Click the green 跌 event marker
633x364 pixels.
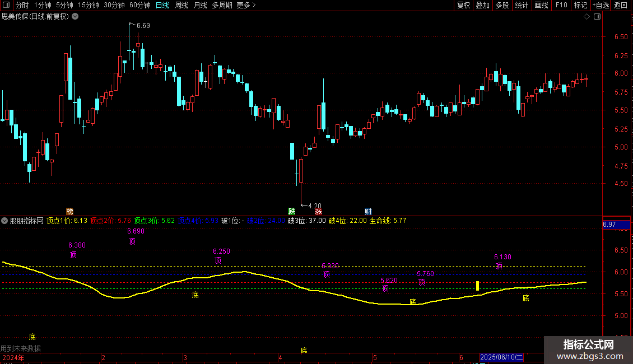point(291,212)
